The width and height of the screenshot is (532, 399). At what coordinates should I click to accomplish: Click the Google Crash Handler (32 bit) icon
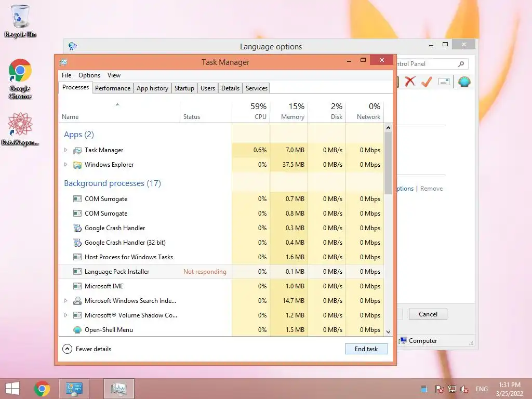point(77,243)
